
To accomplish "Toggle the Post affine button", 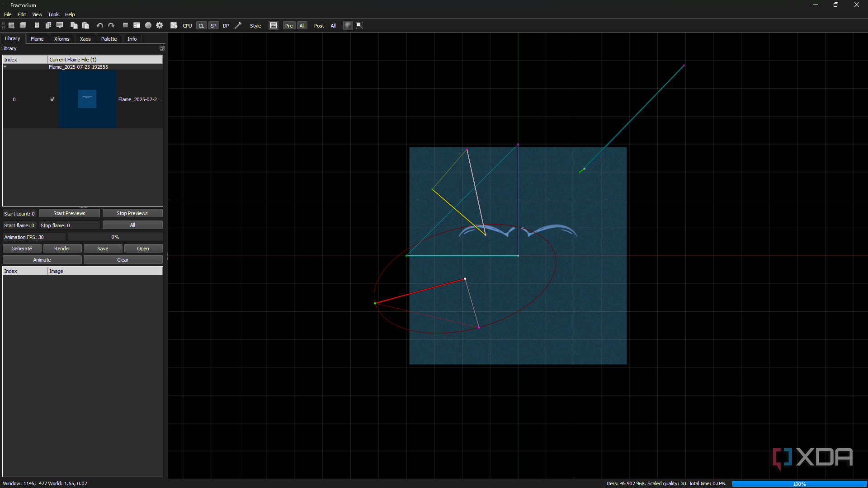I will coord(319,26).
